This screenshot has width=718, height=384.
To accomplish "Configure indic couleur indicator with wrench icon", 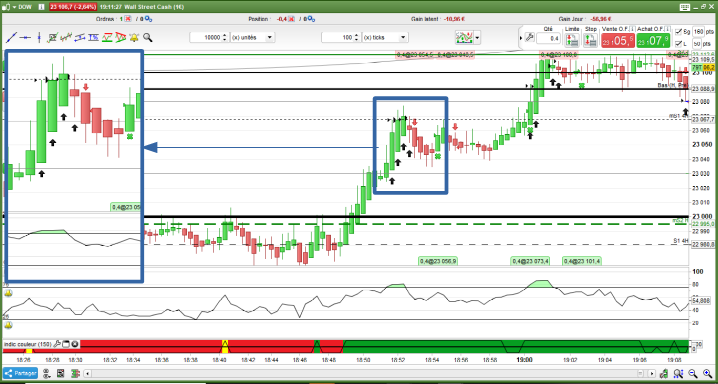I will click(57, 344).
